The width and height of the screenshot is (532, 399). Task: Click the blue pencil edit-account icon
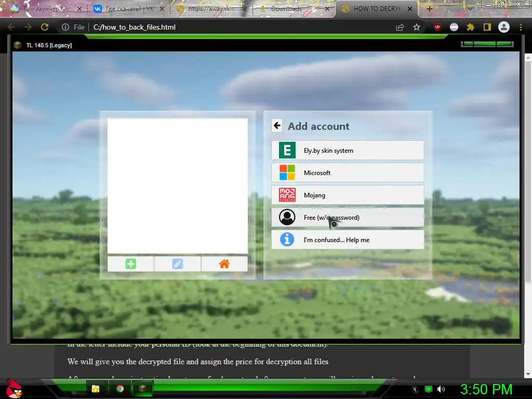coord(178,263)
